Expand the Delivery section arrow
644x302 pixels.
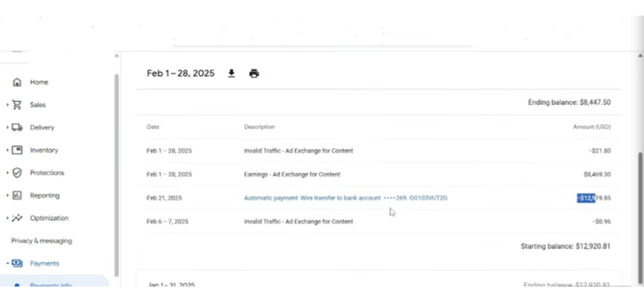click(8, 128)
